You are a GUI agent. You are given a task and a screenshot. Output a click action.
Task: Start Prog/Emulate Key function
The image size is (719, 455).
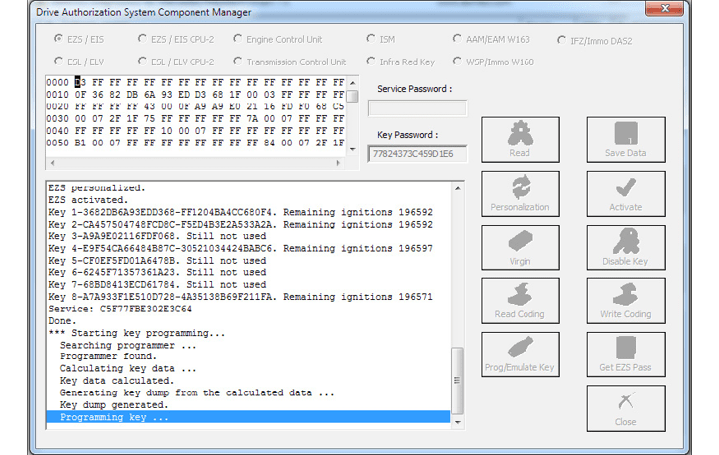(x=520, y=354)
